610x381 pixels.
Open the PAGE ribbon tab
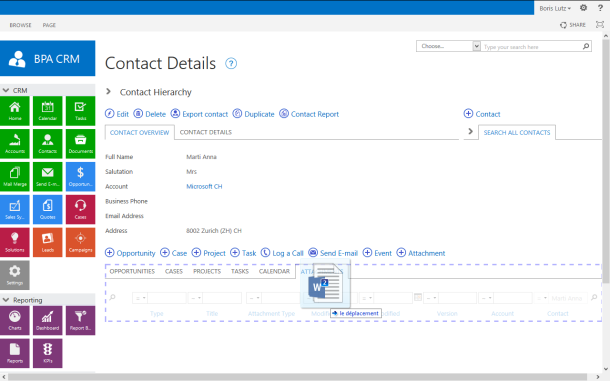click(49, 25)
